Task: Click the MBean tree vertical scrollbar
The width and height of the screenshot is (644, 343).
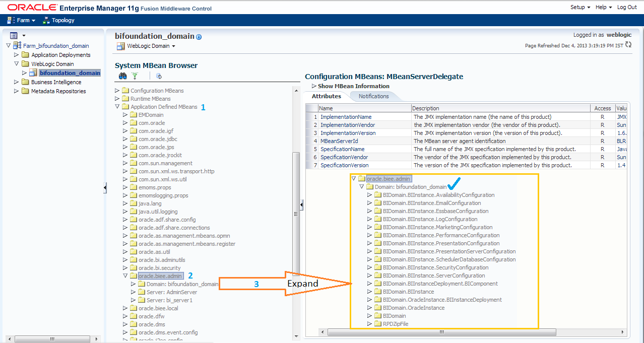Action: (296, 214)
